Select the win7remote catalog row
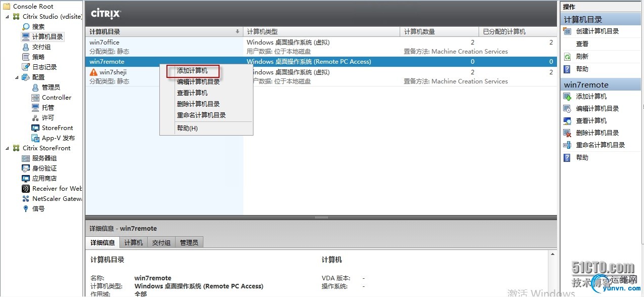Image resolution: width=644 pixels, height=297 pixels. pos(321,62)
